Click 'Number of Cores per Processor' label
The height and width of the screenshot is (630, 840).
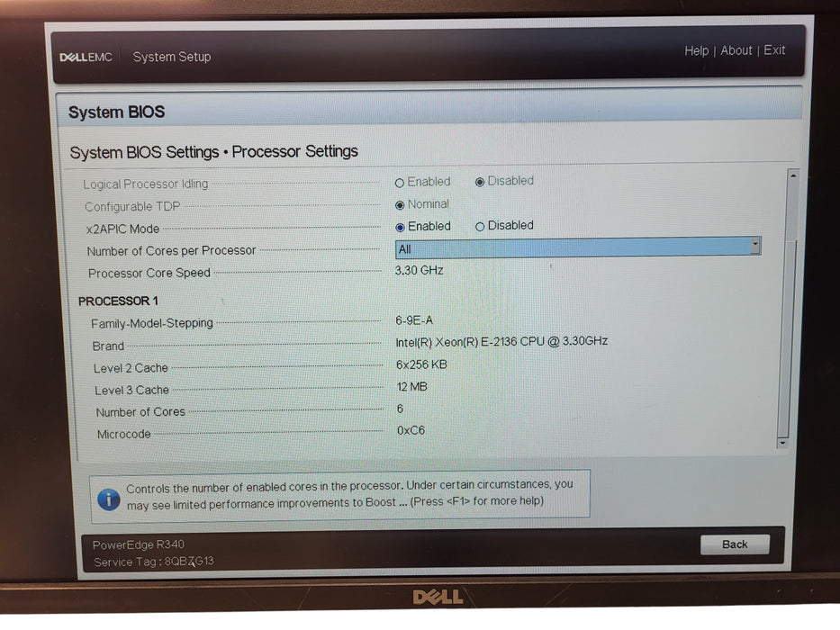pos(171,251)
